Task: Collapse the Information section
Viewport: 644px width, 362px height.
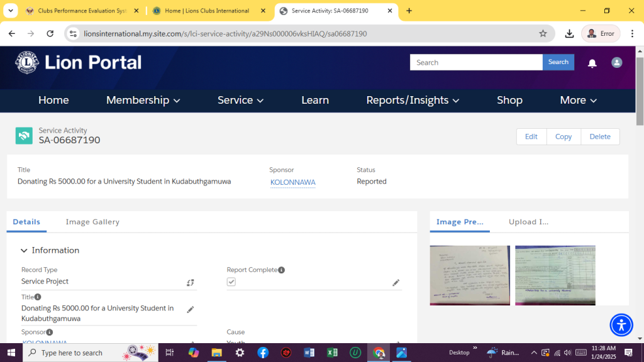Action: [x=24, y=250]
